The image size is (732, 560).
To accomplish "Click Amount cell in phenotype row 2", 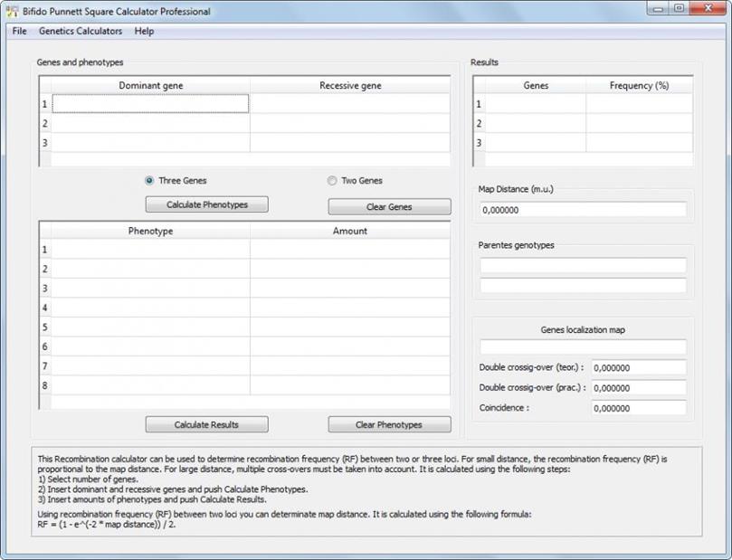I will [x=350, y=269].
